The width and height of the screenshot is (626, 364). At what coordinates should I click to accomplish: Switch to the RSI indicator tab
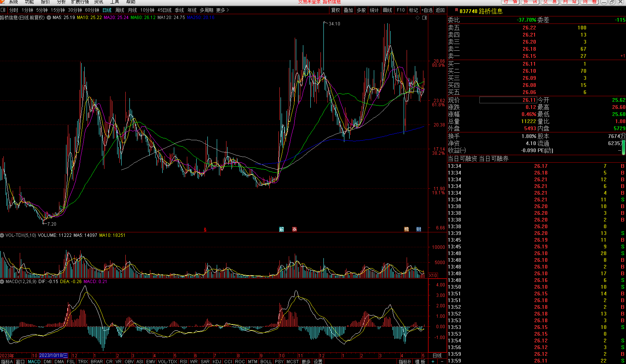[x=184, y=361]
